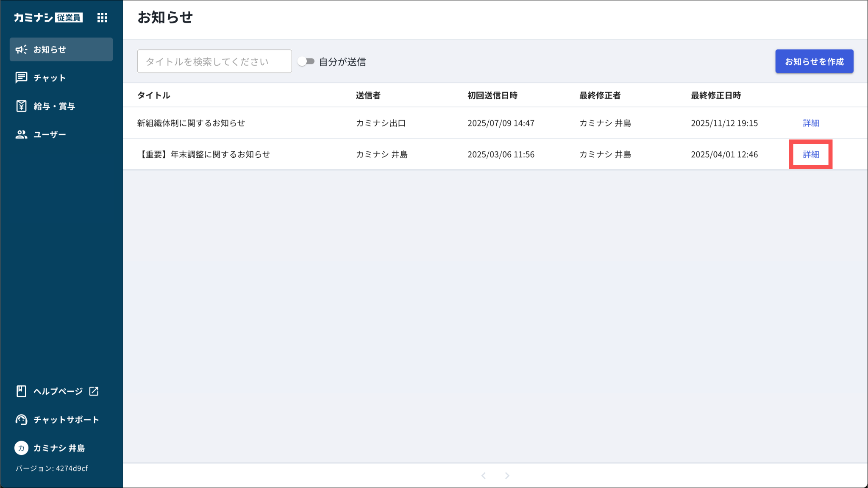Open 詳細 for 新組織体制に関するお知らせ
This screenshot has width=868, height=488.
pos(811,123)
